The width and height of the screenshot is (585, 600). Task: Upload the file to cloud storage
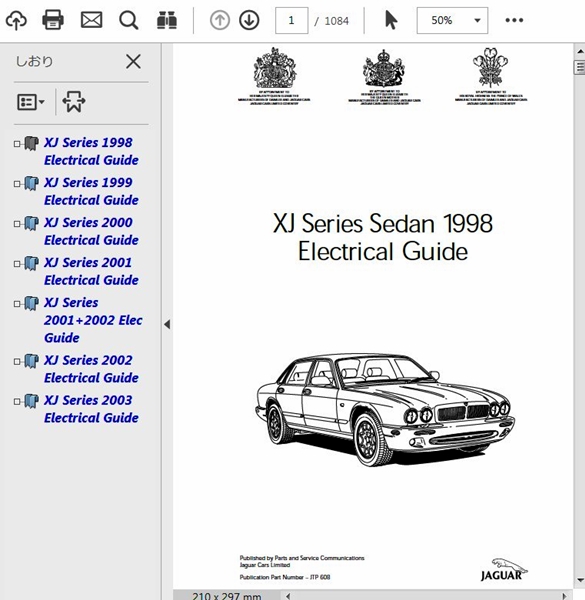[16, 20]
